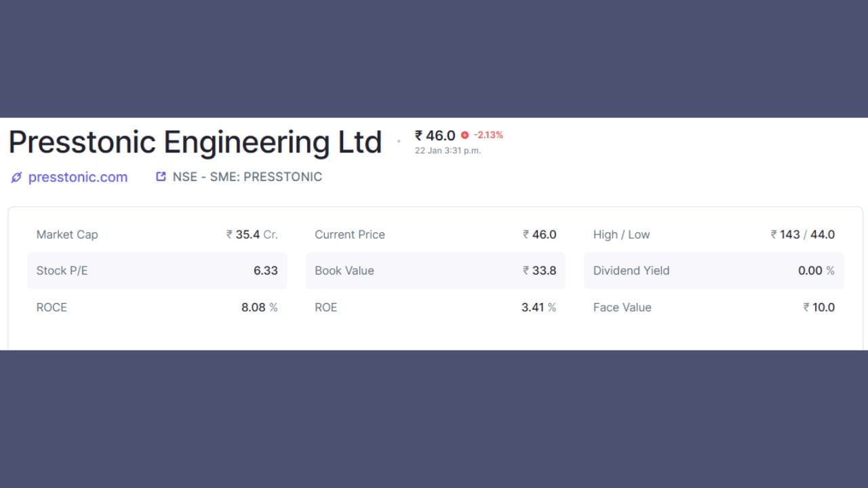The height and width of the screenshot is (488, 868).
Task: Open the presstonic.com website link
Action: coord(77,177)
